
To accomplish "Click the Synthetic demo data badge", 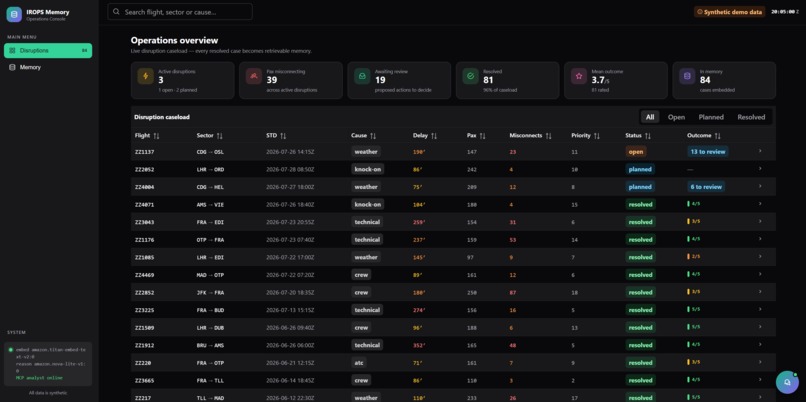I will (x=729, y=12).
